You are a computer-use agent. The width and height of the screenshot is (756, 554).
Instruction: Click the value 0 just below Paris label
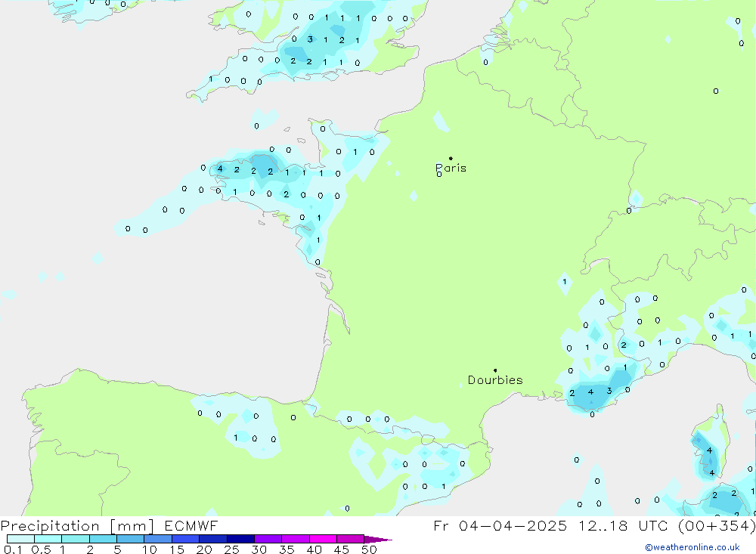[439, 174]
